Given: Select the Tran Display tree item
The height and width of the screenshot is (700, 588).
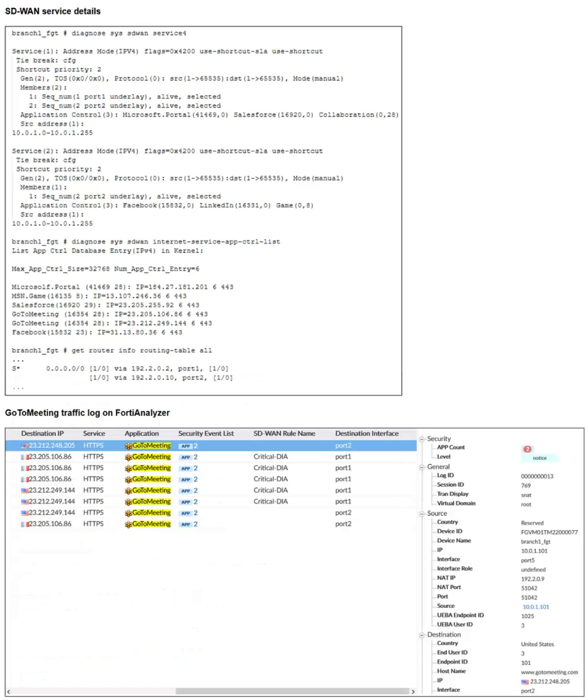Looking at the screenshot, I should (452, 494).
